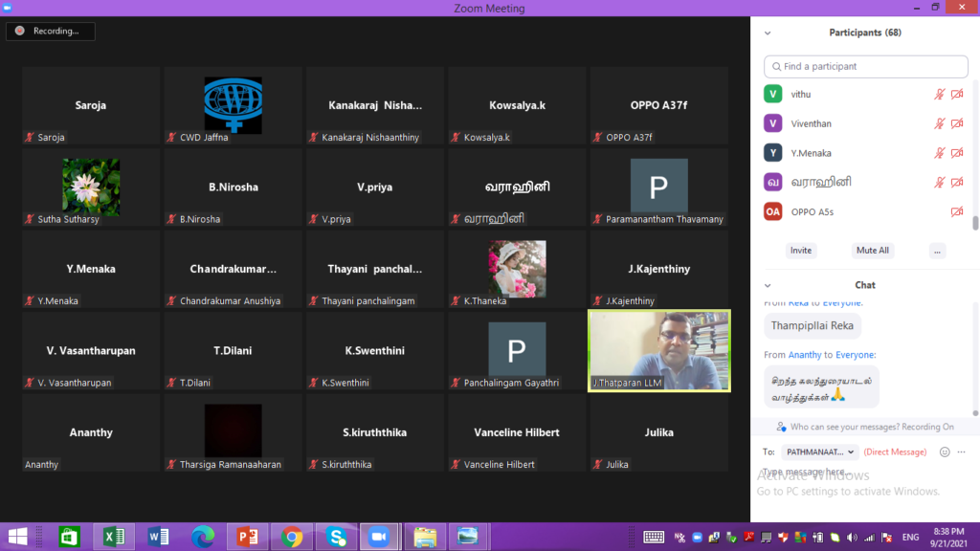
Task: Open chat more options ellipsis
Action: point(961,452)
